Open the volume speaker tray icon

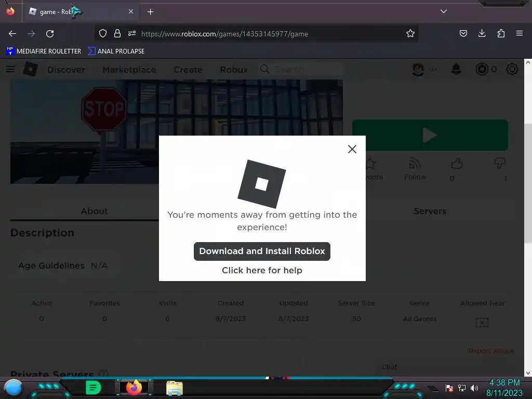coord(474,388)
